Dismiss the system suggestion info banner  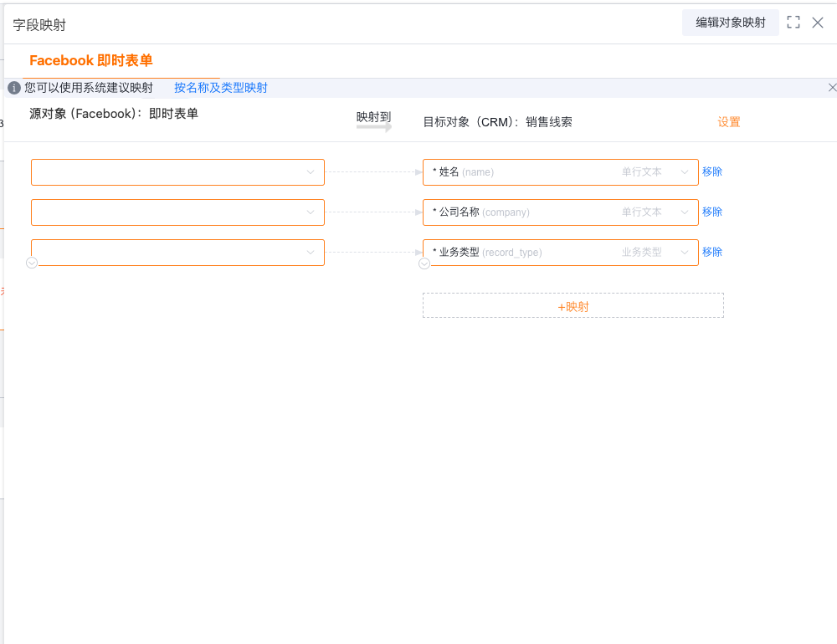tap(832, 88)
